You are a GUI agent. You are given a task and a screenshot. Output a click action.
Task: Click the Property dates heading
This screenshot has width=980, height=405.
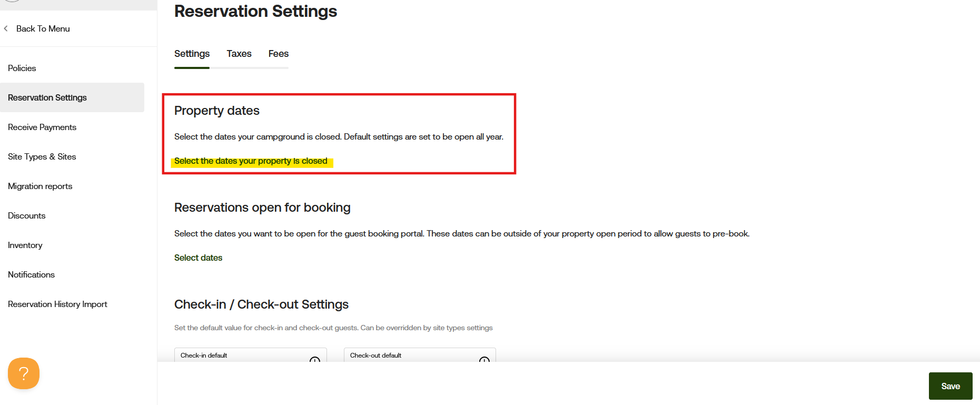pyautogui.click(x=217, y=111)
